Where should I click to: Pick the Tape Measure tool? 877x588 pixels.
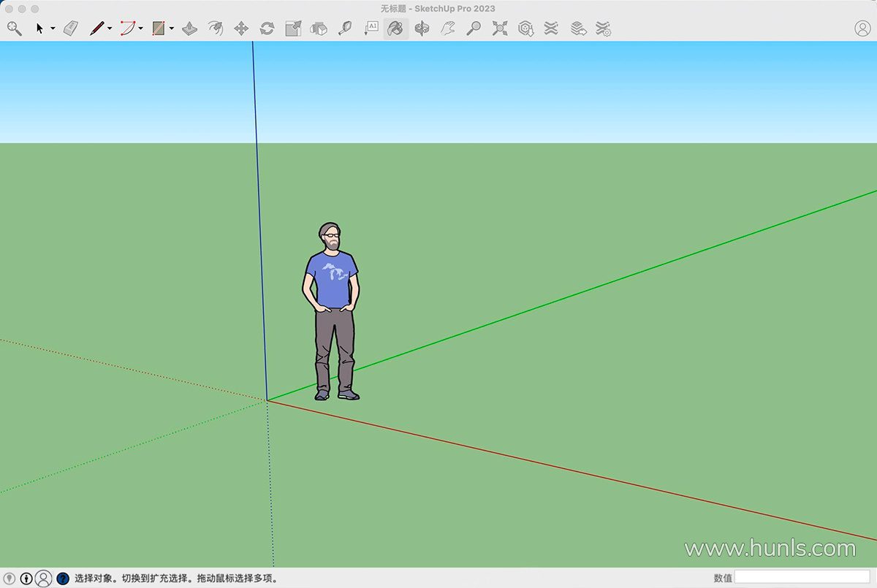[344, 28]
